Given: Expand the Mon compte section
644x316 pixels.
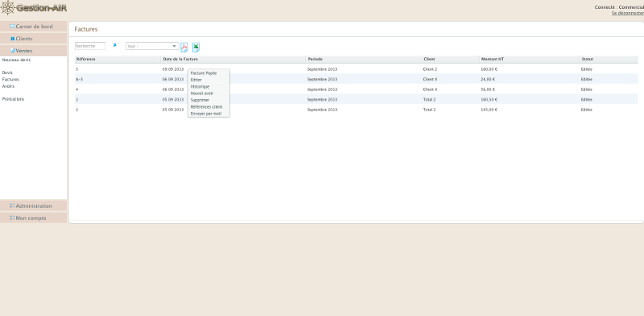Looking at the screenshot, I should (x=33, y=218).
